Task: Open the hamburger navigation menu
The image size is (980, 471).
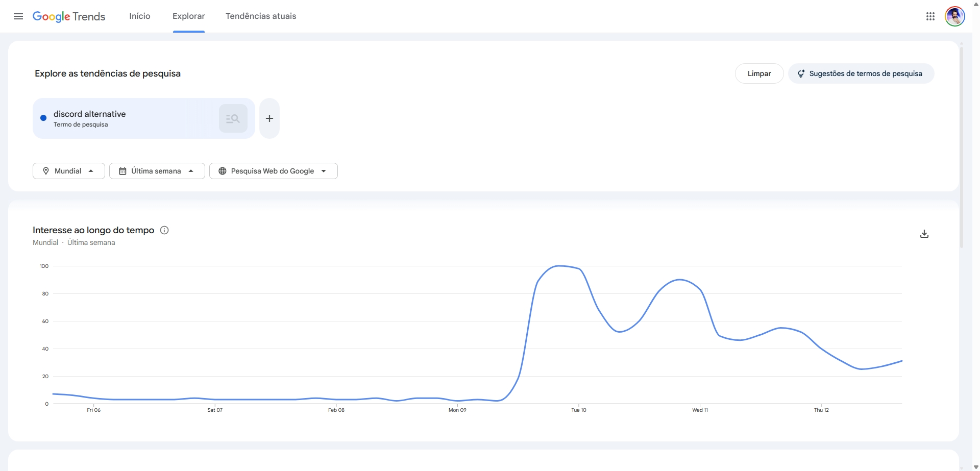Action: [x=18, y=16]
